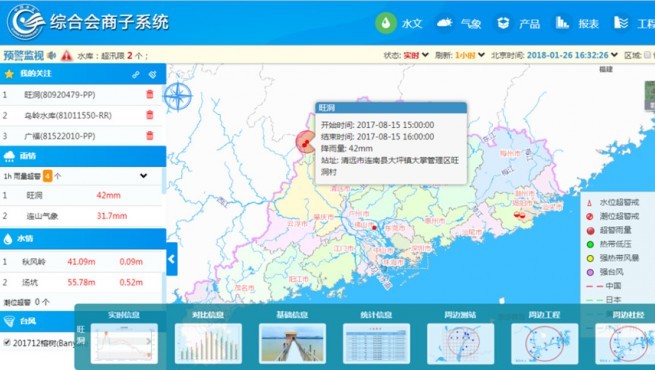
Task: Click the map compass rose
Action: (x=178, y=96)
